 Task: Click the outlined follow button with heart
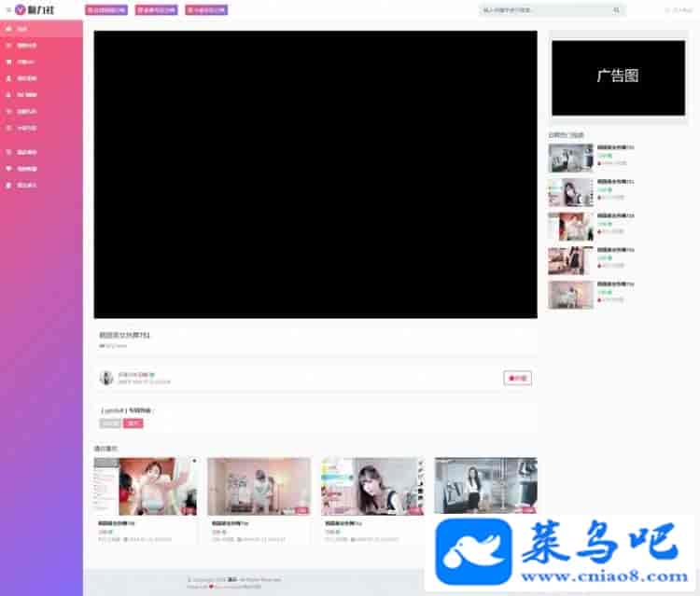click(x=518, y=378)
